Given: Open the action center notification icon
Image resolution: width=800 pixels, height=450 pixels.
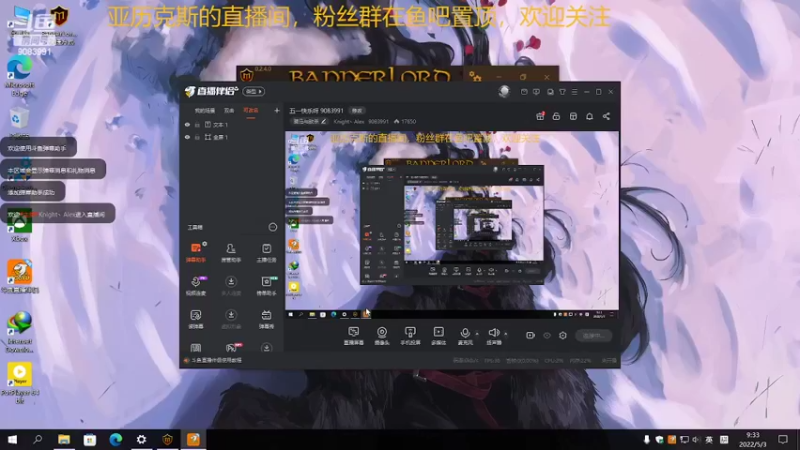Looking at the screenshot, I should (783, 439).
